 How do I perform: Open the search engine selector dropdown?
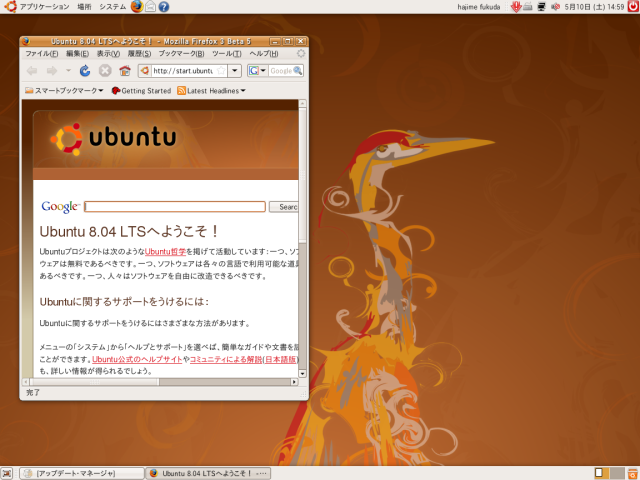(258, 71)
